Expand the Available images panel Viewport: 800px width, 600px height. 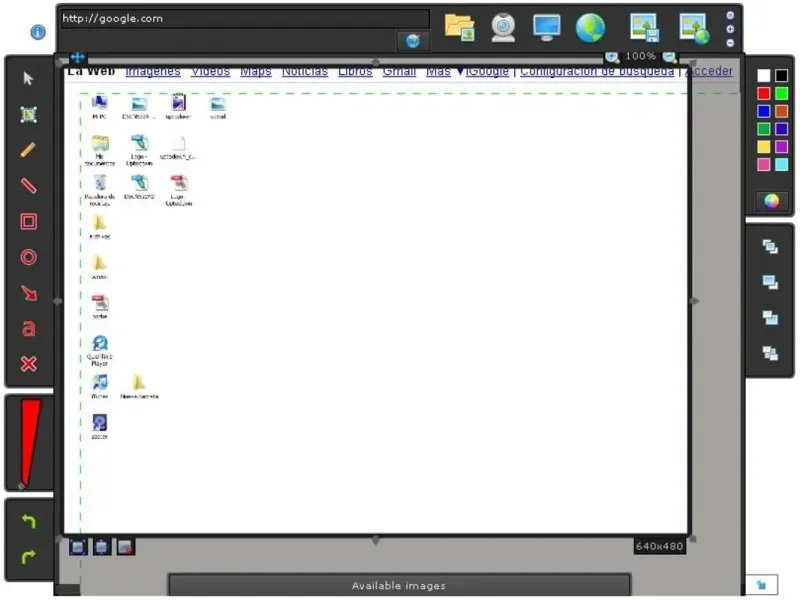coord(399,586)
